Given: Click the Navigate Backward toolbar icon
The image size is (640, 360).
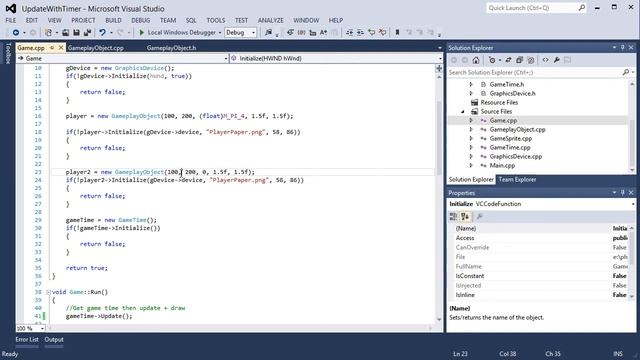Looking at the screenshot, I should [16, 33].
